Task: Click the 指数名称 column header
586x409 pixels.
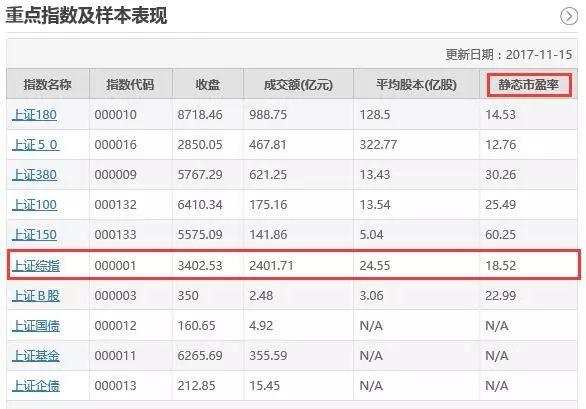Action: [47, 84]
